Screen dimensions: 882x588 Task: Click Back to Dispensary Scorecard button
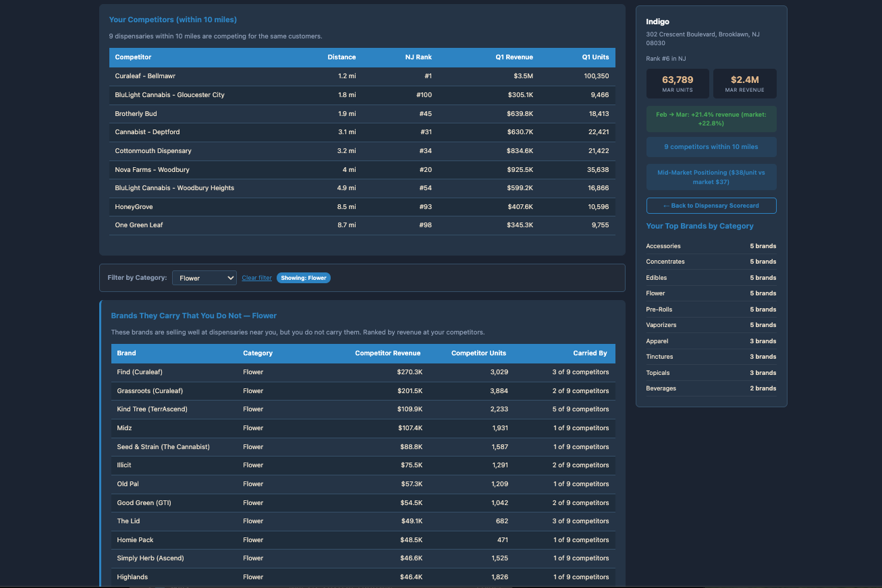tap(711, 206)
